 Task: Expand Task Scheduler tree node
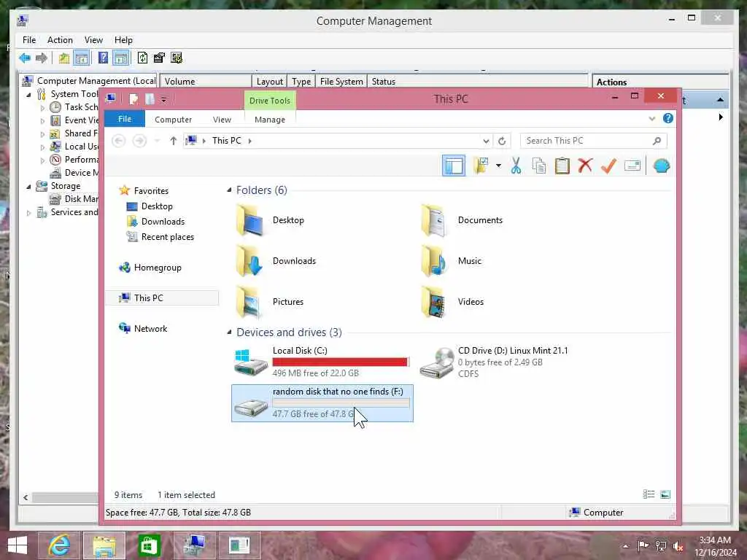point(42,108)
